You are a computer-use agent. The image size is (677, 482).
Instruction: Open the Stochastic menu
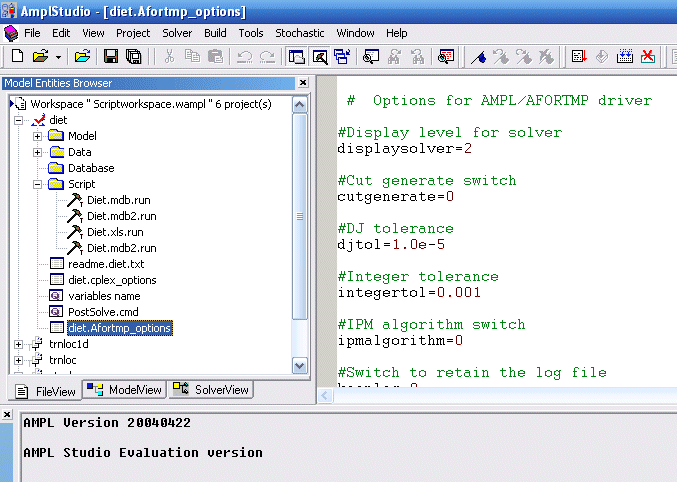[x=300, y=33]
